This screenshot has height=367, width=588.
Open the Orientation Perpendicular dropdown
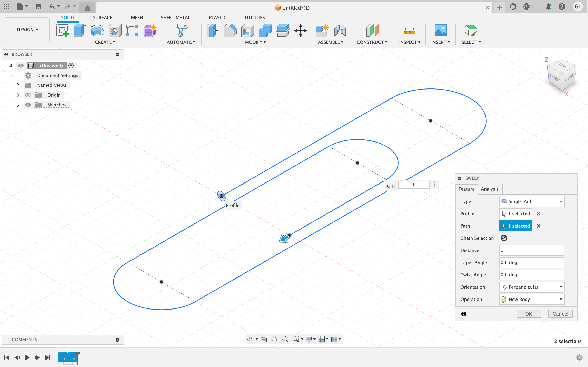pos(531,287)
